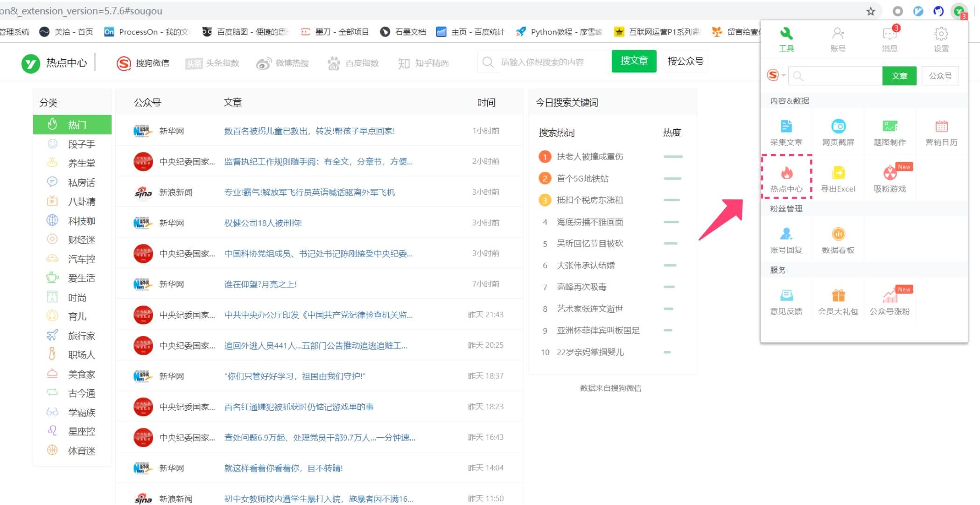Select the 体育迷 category
The image size is (980, 505).
[72, 451]
